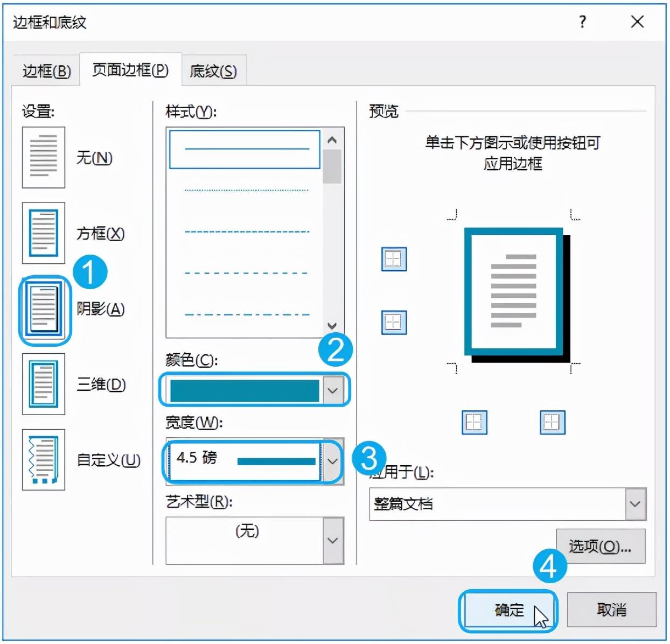Choose the 方框(X) box border icon
This screenshot has height=644, width=670.
pyautogui.click(x=43, y=233)
